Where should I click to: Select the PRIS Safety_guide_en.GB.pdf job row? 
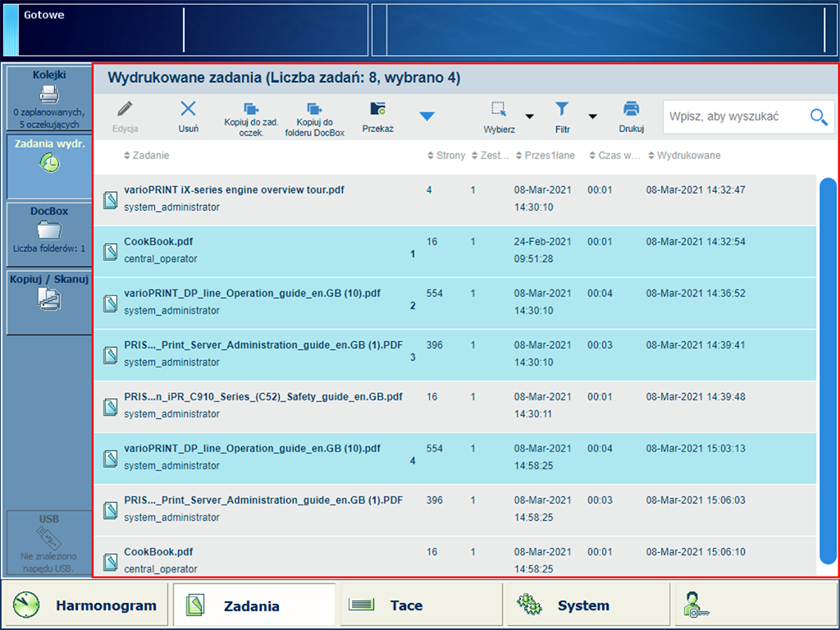[262, 405]
